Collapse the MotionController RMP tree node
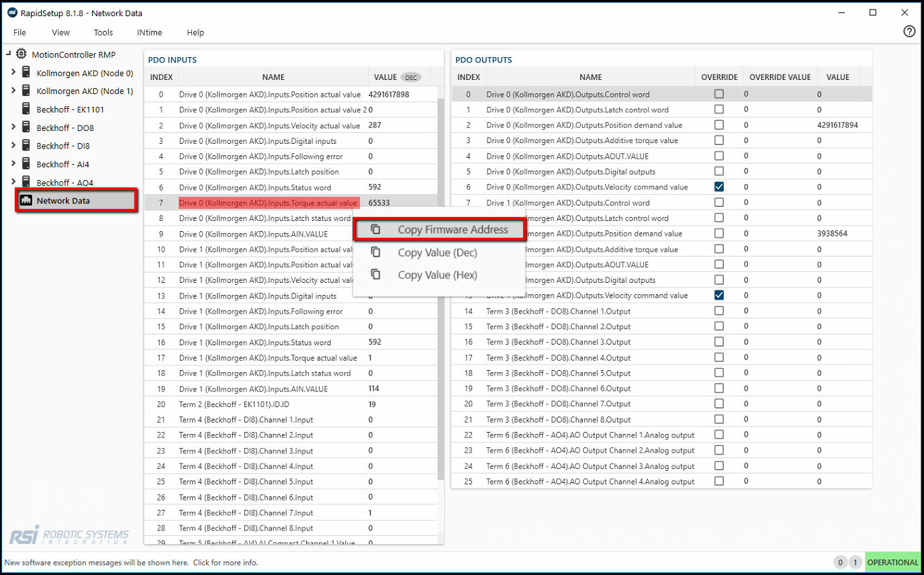Viewport: 924px width, 575px height. [8, 54]
